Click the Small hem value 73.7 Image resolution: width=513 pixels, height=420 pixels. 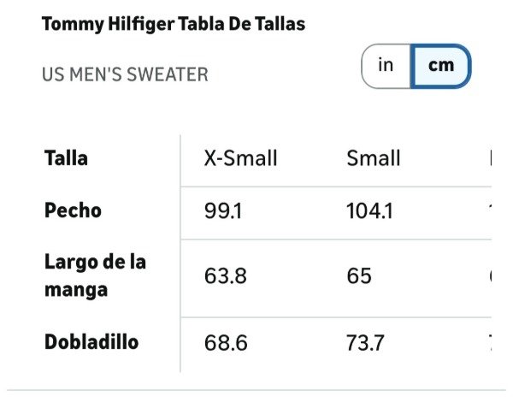point(365,343)
